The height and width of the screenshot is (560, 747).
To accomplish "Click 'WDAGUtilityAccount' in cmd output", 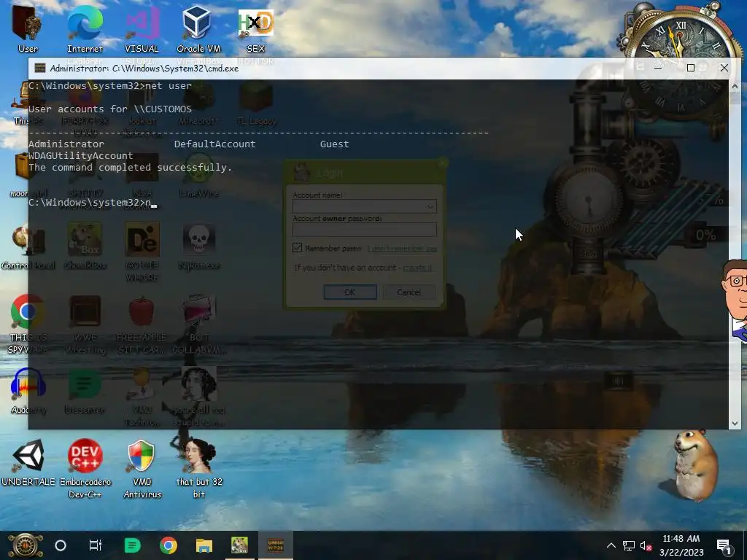I will coord(80,156).
